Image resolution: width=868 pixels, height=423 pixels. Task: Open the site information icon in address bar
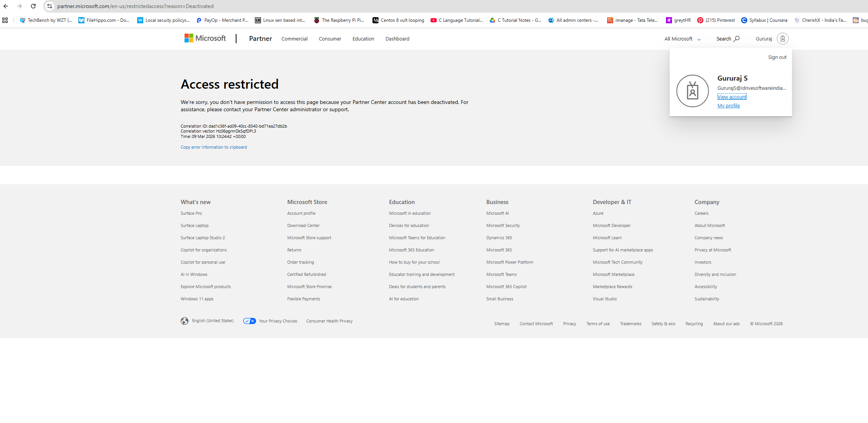point(50,6)
